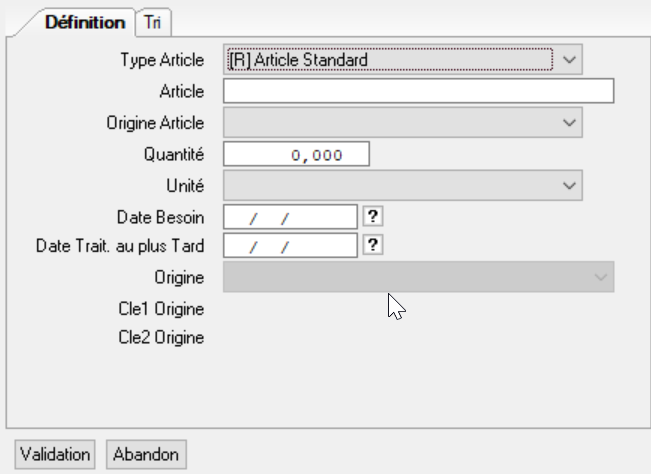
Task: Open the Origine Article combo box
Action: tap(402, 123)
